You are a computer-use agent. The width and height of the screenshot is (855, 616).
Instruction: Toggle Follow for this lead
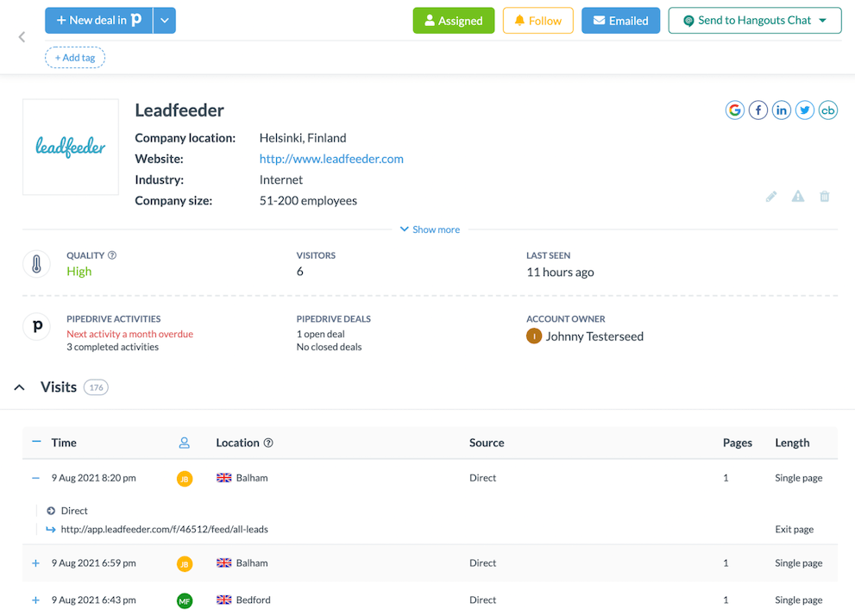click(x=538, y=21)
